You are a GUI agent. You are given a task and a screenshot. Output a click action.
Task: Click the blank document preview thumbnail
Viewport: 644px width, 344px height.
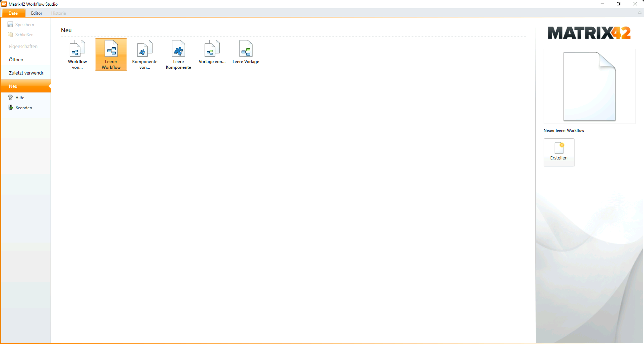tap(589, 86)
